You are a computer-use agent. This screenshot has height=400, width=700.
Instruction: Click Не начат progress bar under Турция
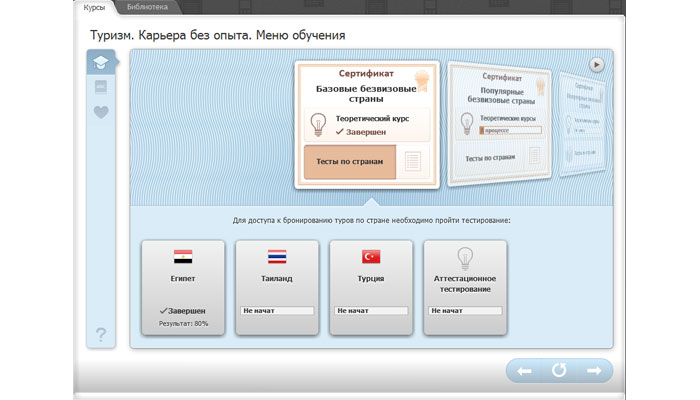371,310
